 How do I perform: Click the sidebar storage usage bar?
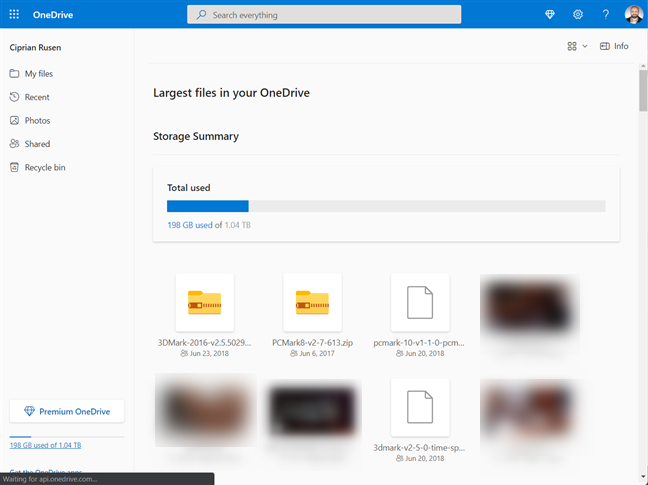(x=67, y=437)
